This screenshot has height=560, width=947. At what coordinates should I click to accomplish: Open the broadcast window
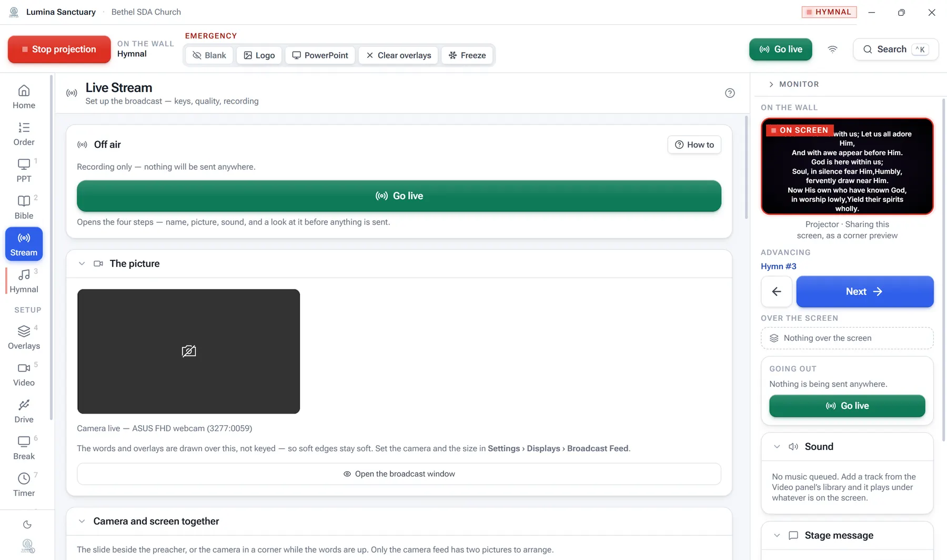(x=399, y=474)
